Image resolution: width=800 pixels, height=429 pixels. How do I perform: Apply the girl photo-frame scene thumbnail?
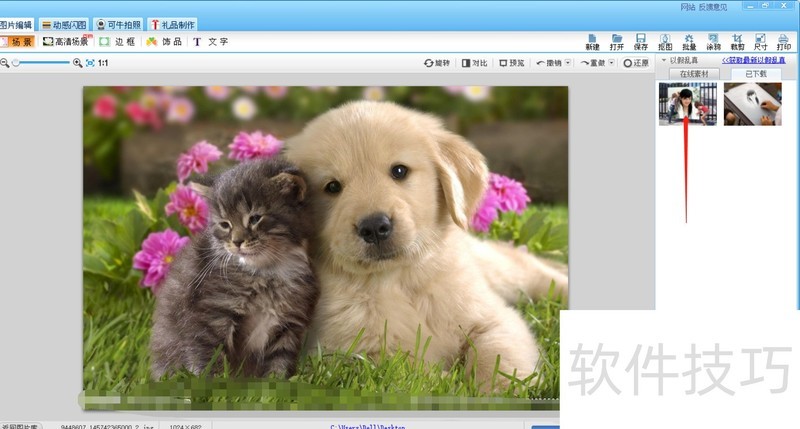point(687,104)
